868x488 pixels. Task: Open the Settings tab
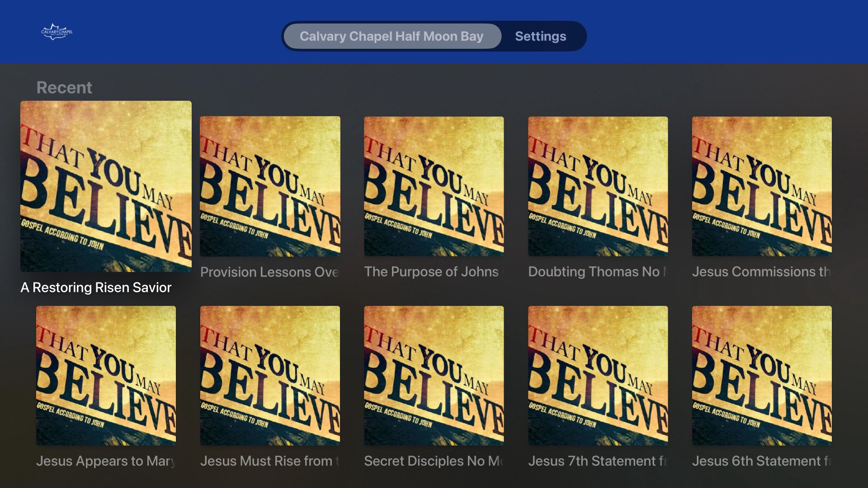click(x=540, y=36)
